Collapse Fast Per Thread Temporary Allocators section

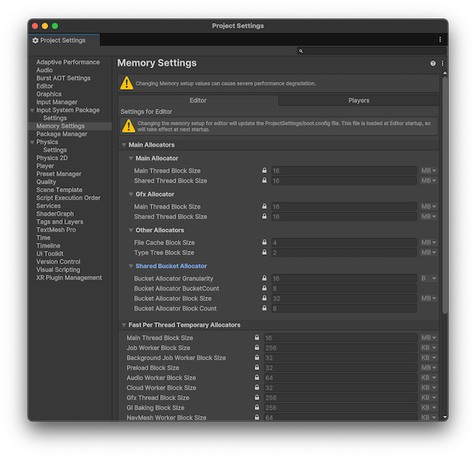124,325
